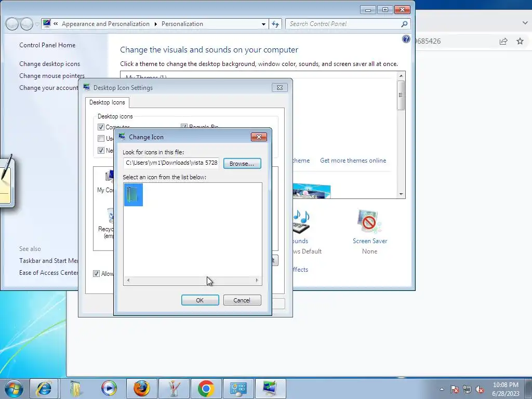This screenshot has height=399, width=532.
Task: Open Ease of Access Center link
Action: pyautogui.click(x=48, y=272)
